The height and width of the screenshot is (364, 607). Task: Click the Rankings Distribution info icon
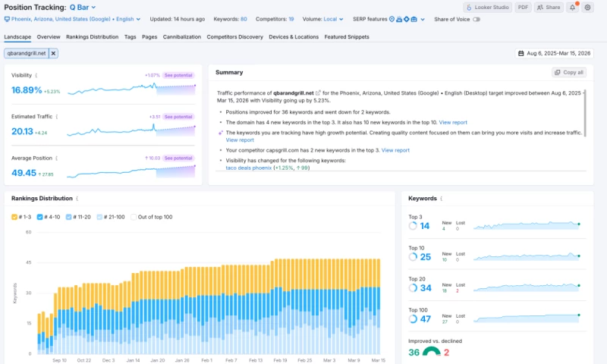pyautogui.click(x=77, y=198)
